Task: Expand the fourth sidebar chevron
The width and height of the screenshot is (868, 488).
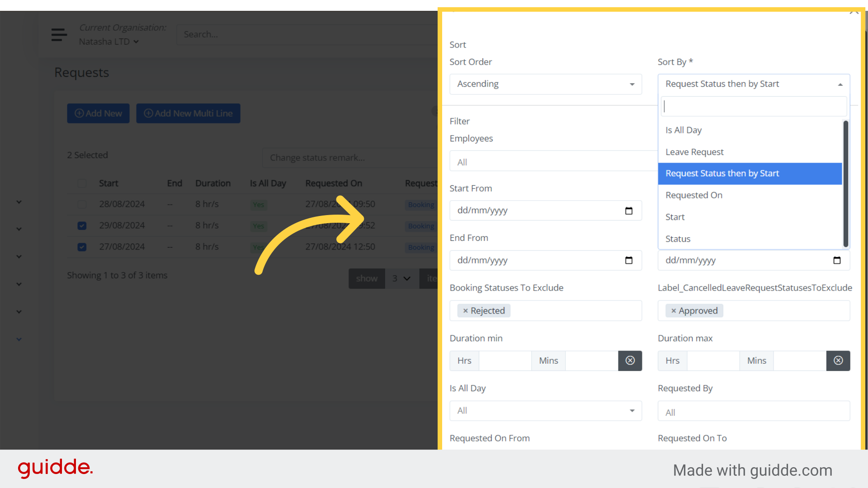Action: pyautogui.click(x=19, y=284)
